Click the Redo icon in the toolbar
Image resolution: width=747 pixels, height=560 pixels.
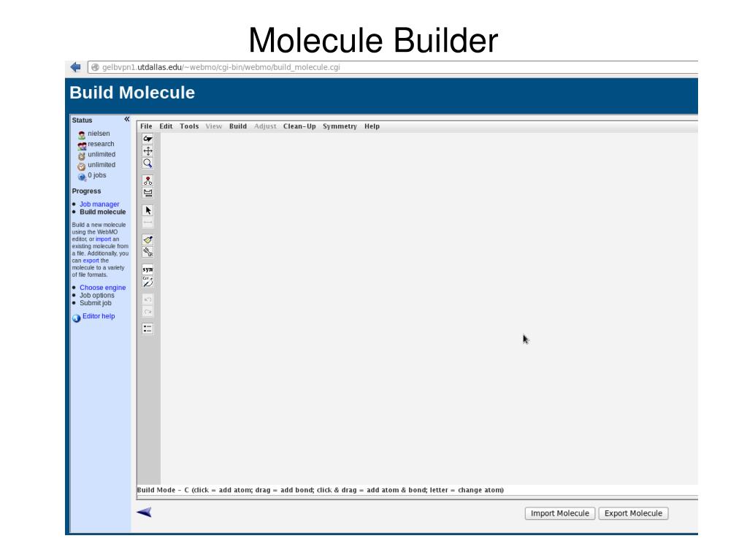tap(148, 312)
